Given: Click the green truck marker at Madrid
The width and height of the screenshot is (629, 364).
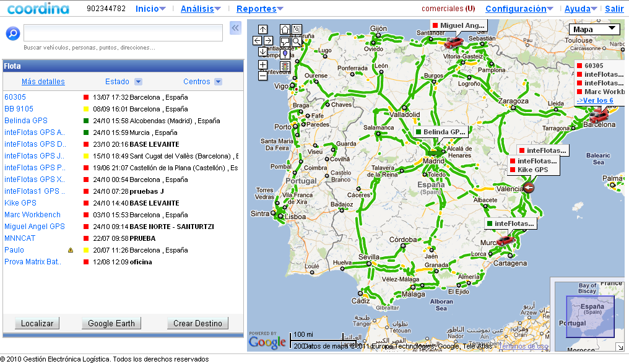Looking at the screenshot, I should (x=436, y=152).
